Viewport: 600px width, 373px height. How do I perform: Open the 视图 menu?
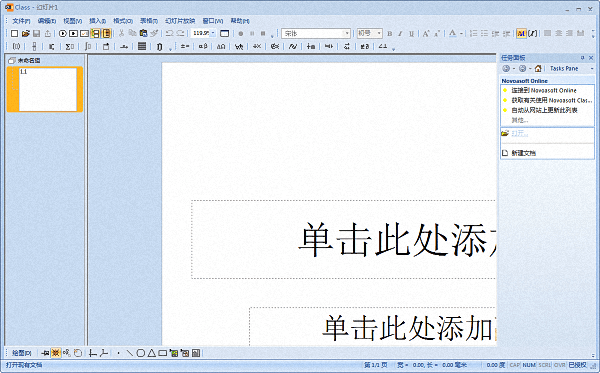[72, 21]
